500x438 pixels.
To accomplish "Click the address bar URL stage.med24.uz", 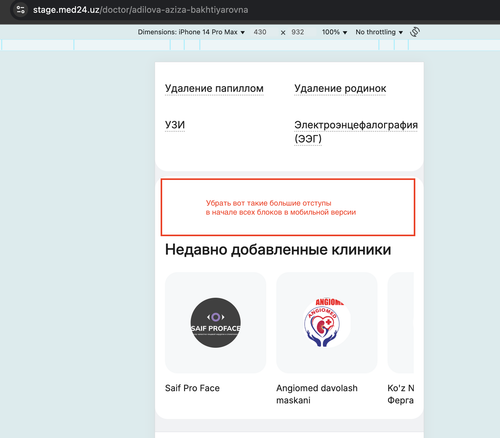I will click(x=140, y=10).
